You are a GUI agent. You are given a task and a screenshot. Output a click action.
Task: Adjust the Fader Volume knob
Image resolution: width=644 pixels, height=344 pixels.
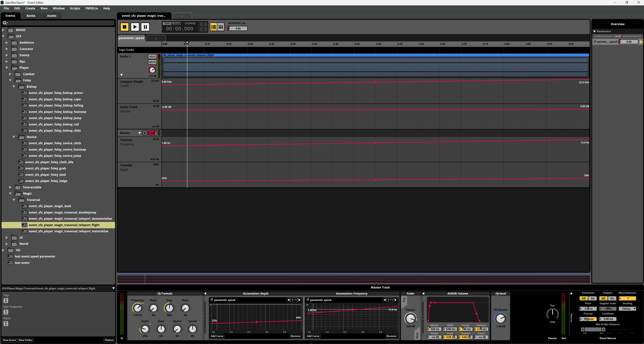pos(410,318)
